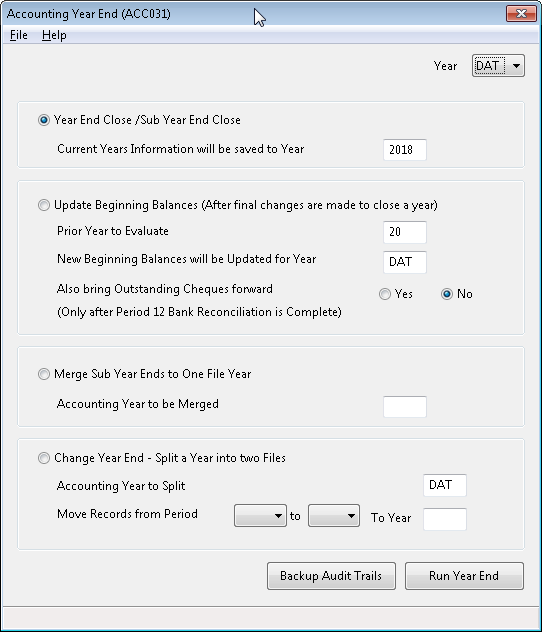This screenshot has width=542, height=632.
Task: Select Merge Sub Year Ends to One File Year
Action: (x=44, y=374)
